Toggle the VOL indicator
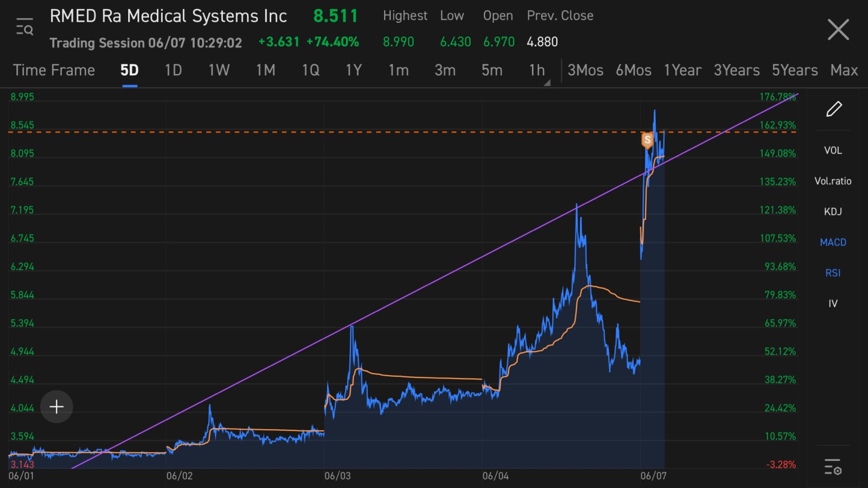The width and height of the screenshot is (868, 488). [x=833, y=150]
